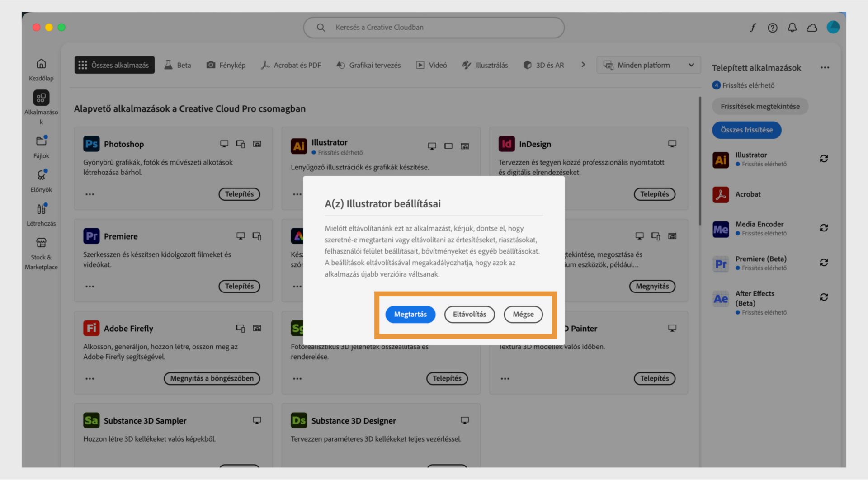The image size is (868, 480).
Task: Switch to the 3D és AR tab
Action: (x=544, y=65)
